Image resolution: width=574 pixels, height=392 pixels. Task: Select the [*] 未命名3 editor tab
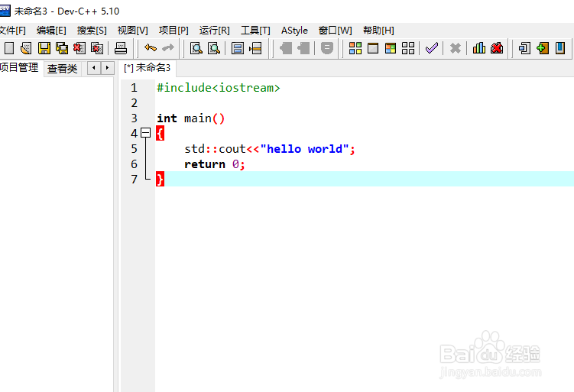coord(148,68)
